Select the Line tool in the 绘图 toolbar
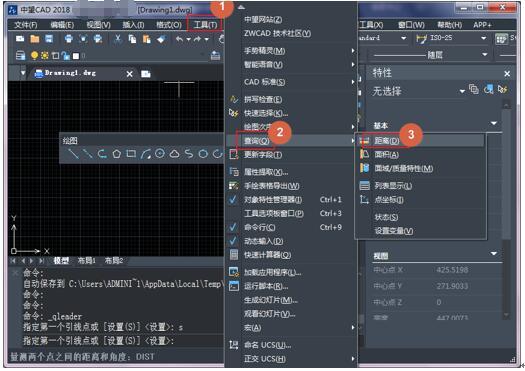 point(73,154)
